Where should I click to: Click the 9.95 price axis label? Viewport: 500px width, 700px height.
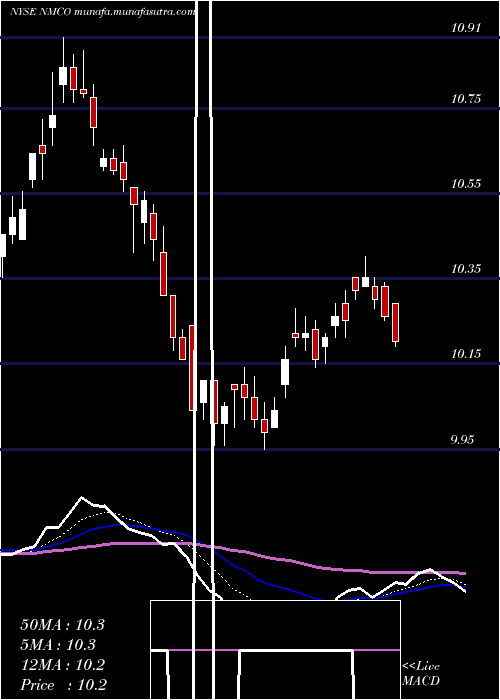462,440
